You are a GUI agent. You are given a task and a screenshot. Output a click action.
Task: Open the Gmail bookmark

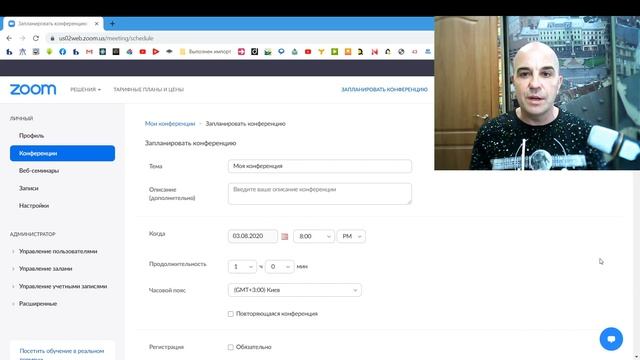(x=89, y=52)
